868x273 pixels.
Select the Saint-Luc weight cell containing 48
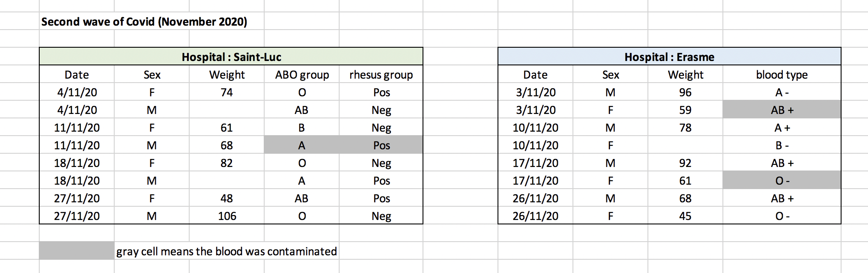pos(227,198)
